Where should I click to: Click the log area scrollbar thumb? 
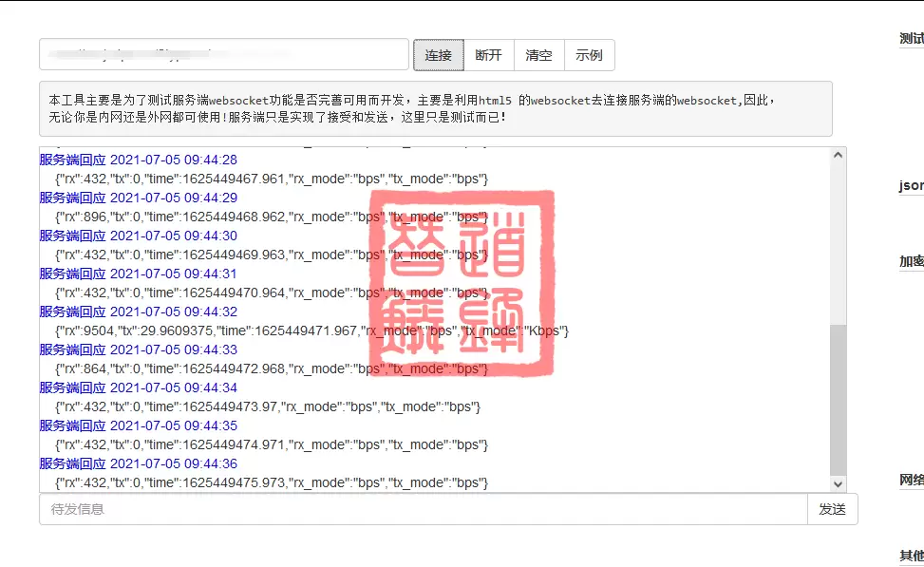838,400
